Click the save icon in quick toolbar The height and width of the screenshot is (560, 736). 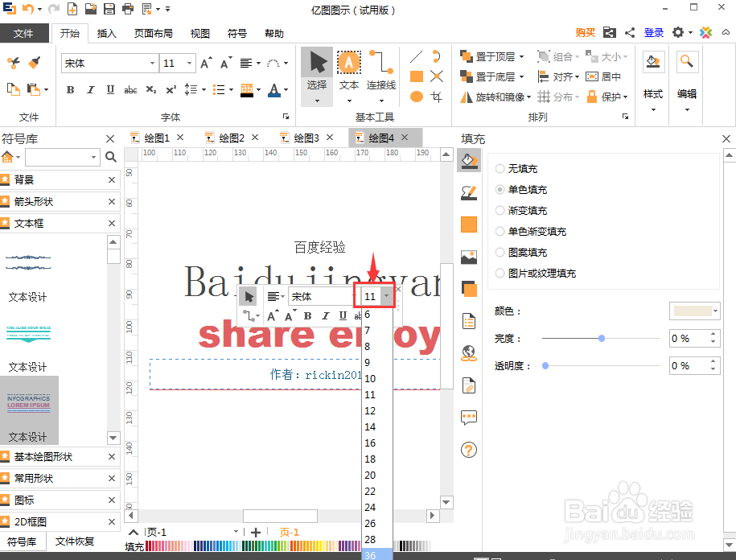click(x=109, y=9)
